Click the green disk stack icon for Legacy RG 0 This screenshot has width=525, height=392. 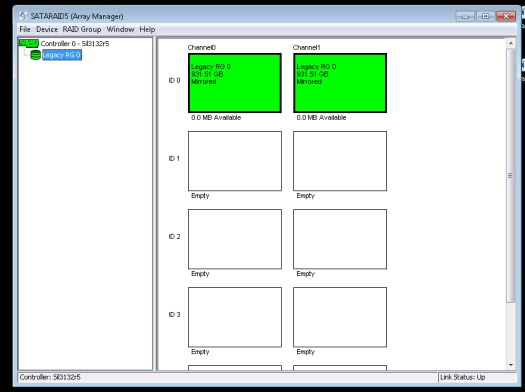[35, 55]
